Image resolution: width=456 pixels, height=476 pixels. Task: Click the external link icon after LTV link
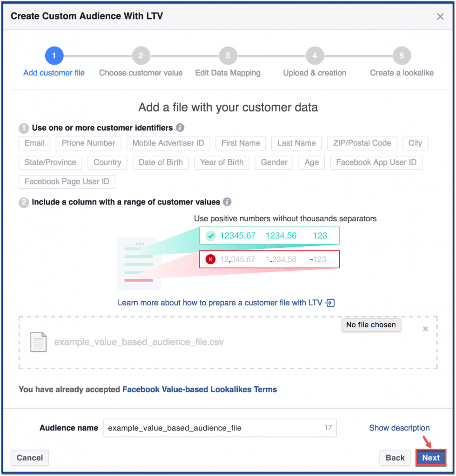click(x=330, y=303)
